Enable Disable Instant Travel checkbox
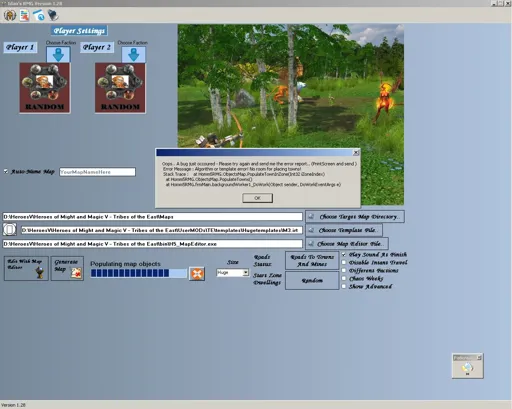Screen dimensions: 512x409 344,262
